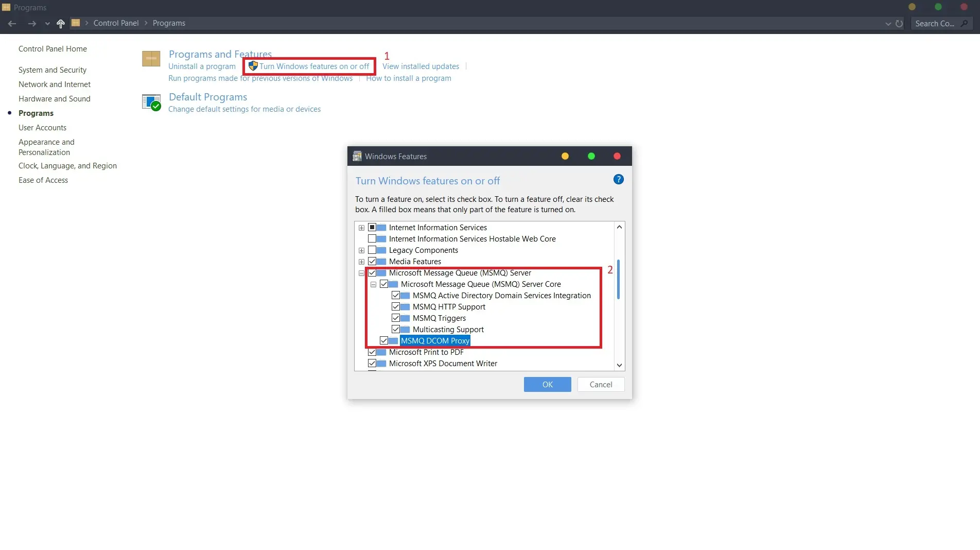Select the Programs breadcrumb
This screenshot has width=980, height=550.
(x=169, y=23)
